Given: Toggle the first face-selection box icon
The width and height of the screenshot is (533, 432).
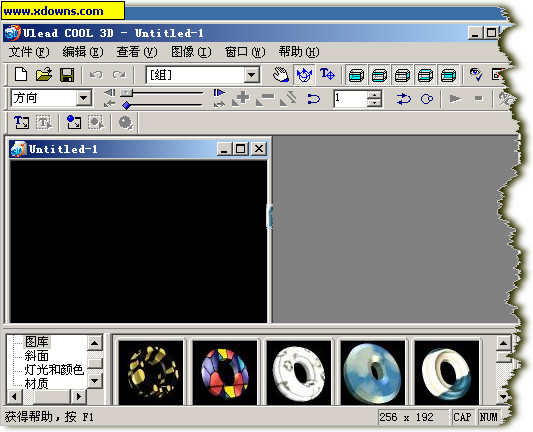Looking at the screenshot, I should (357, 75).
